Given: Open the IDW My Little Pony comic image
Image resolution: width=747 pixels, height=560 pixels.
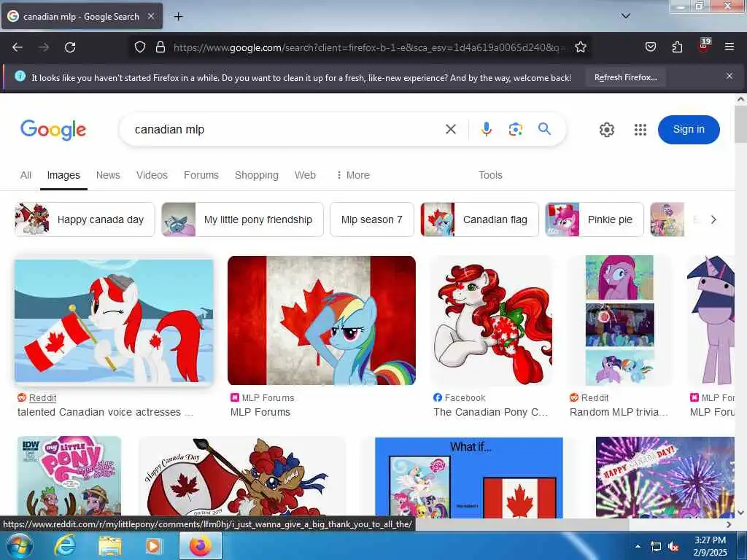Looking at the screenshot, I should click(x=69, y=477).
